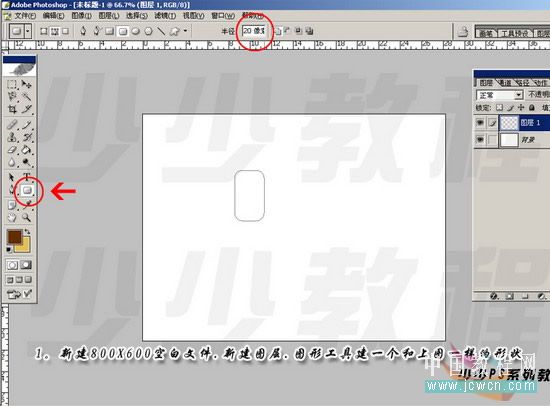550x406 pixels.
Task: Open the 视图(V) menu
Action: pos(194,16)
